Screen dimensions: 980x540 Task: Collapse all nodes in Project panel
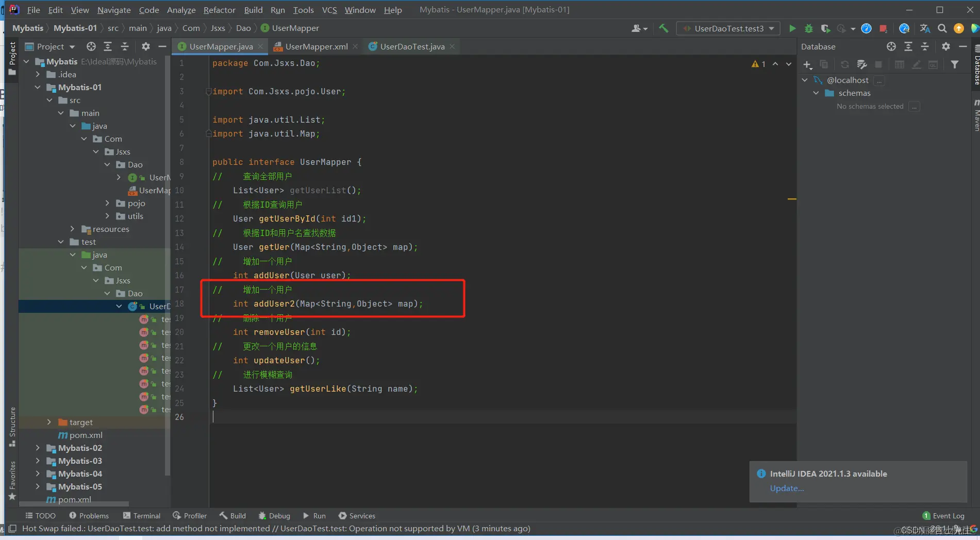click(x=125, y=46)
